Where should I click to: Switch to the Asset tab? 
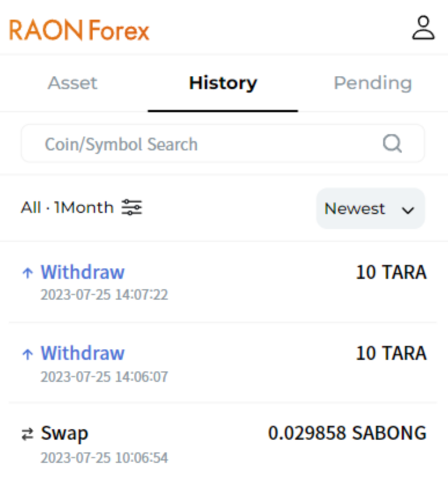pos(73,83)
